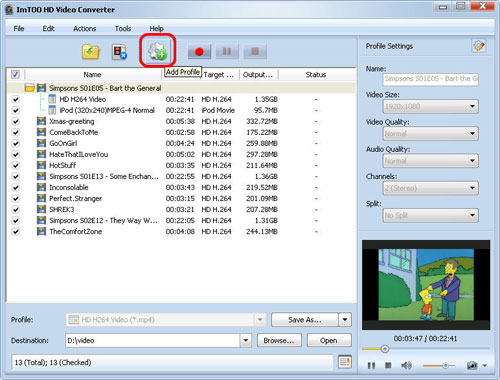Open the Split dropdown
Image resolution: width=500 pixels, height=380 pixels.
point(431,215)
